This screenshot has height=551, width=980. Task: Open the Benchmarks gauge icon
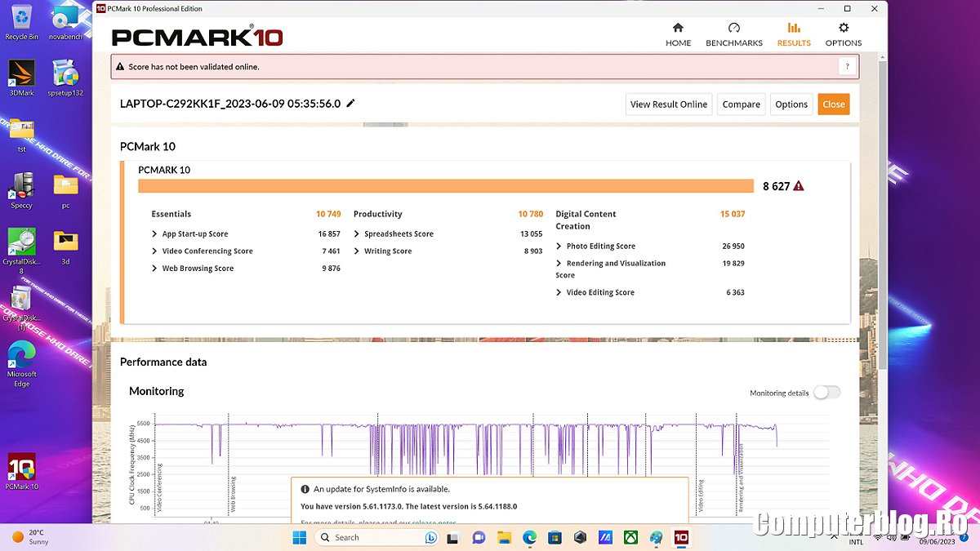click(733, 29)
